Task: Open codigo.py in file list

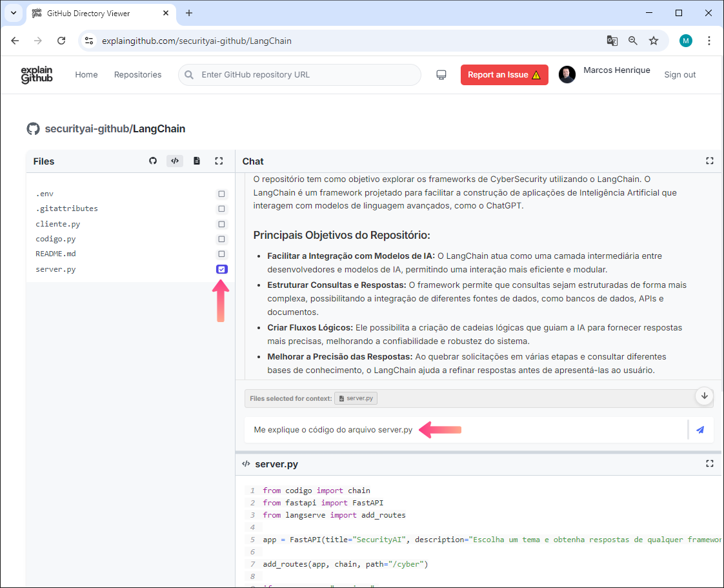Action: tap(55, 239)
